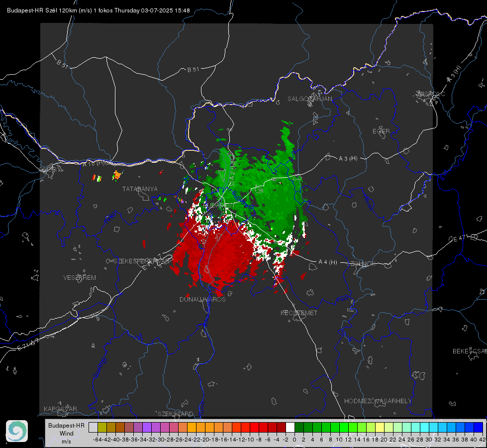Click the 'Wind' legend label
This screenshot has height=448, width=487.
pyautogui.click(x=67, y=434)
